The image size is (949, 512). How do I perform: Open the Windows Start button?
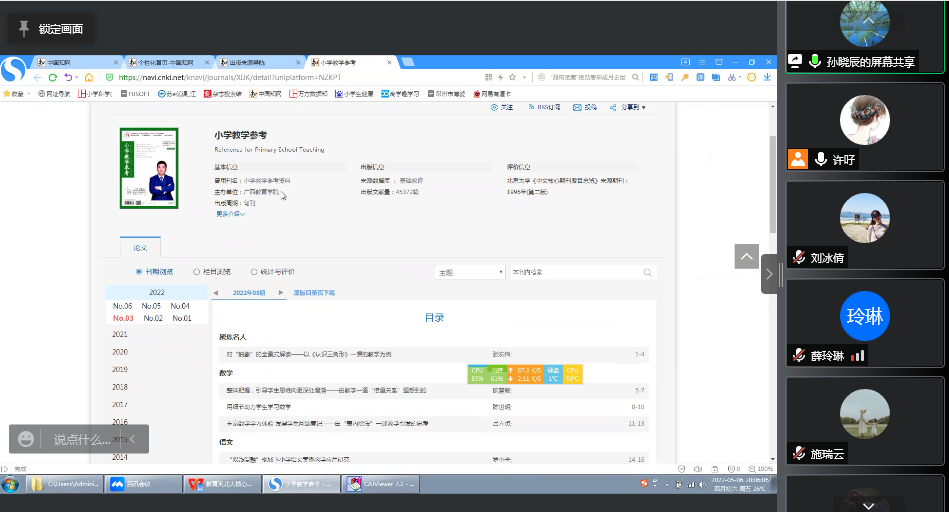[x=10, y=484]
